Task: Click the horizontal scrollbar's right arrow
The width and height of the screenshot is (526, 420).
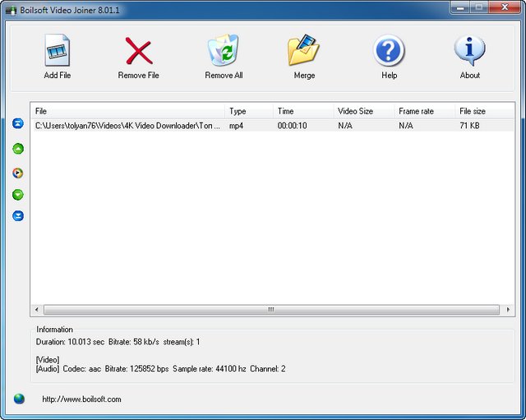Action: click(x=510, y=310)
